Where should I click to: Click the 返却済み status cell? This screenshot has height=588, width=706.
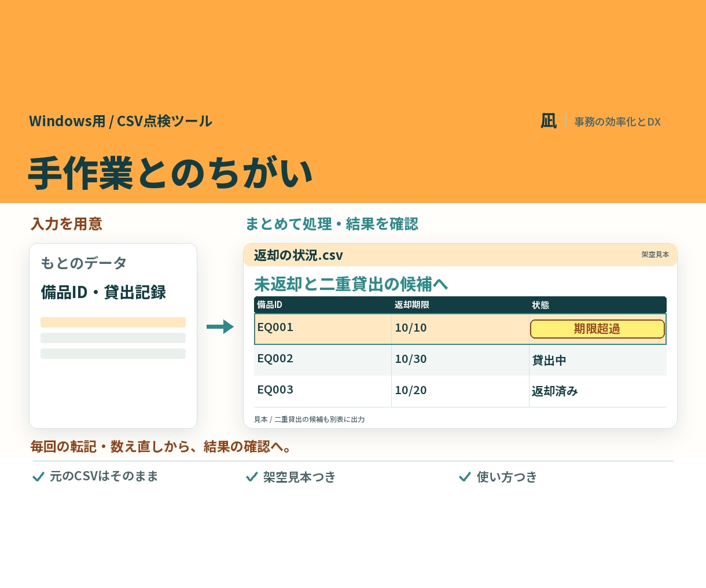[598, 391]
